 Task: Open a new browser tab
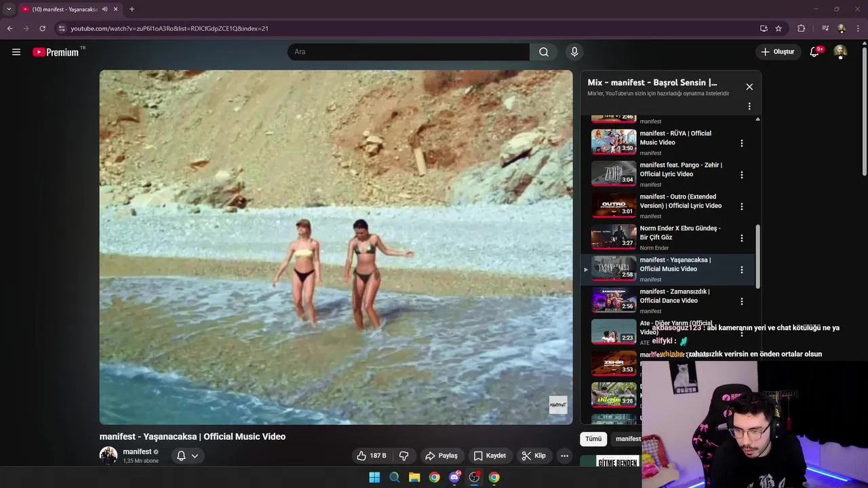132,9
